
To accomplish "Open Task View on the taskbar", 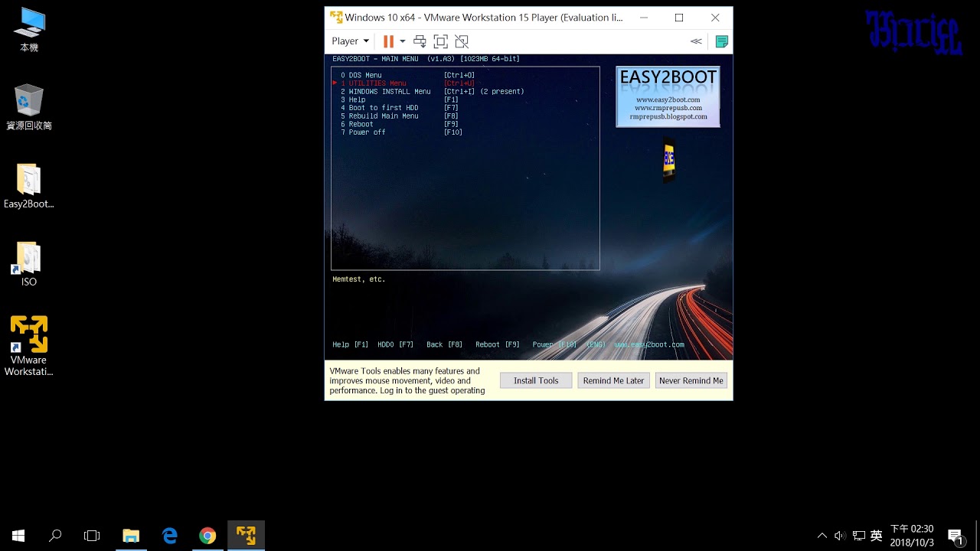I will 92,536.
